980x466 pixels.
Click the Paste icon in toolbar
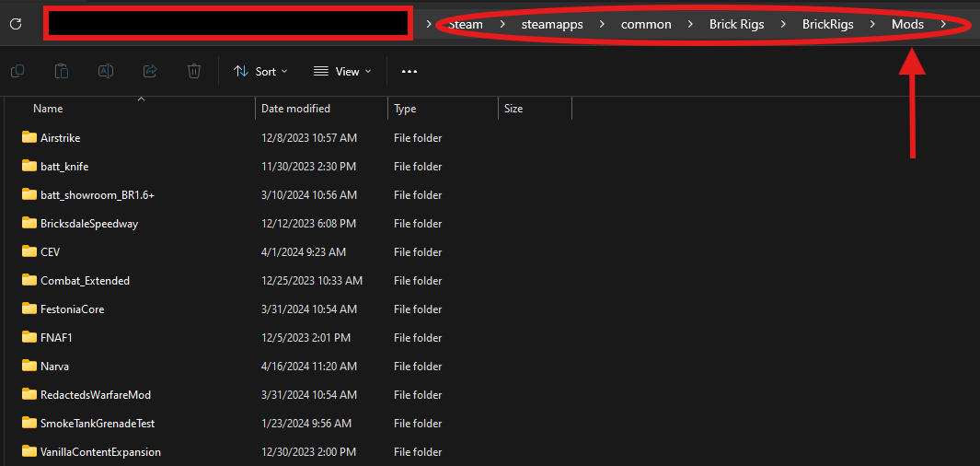click(x=61, y=71)
